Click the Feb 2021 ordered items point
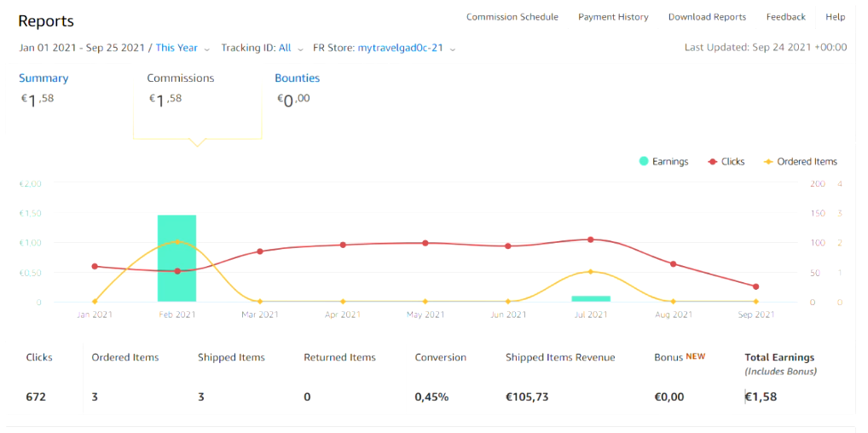This screenshot has width=868, height=433. [x=177, y=241]
